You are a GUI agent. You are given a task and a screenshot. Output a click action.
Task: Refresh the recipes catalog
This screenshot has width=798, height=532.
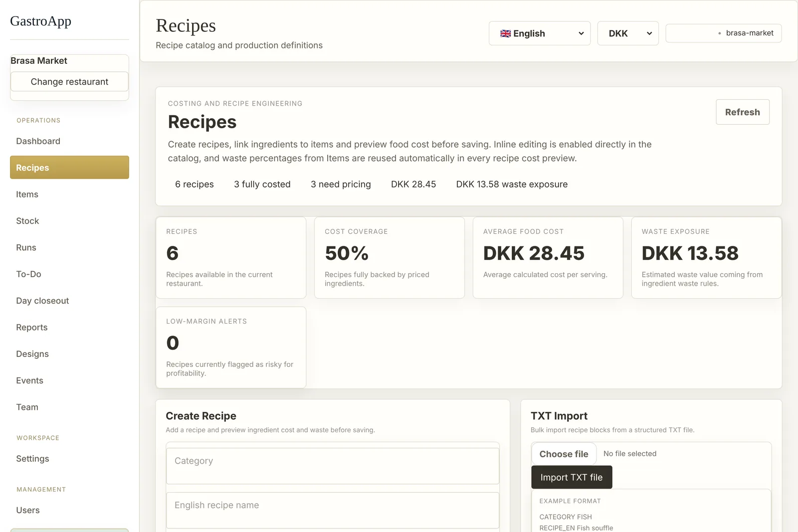[743, 112]
